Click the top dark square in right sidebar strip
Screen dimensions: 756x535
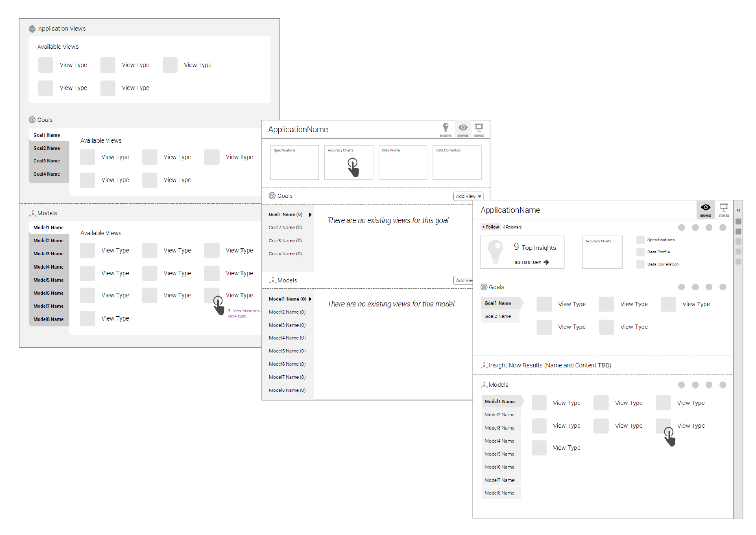(x=738, y=222)
